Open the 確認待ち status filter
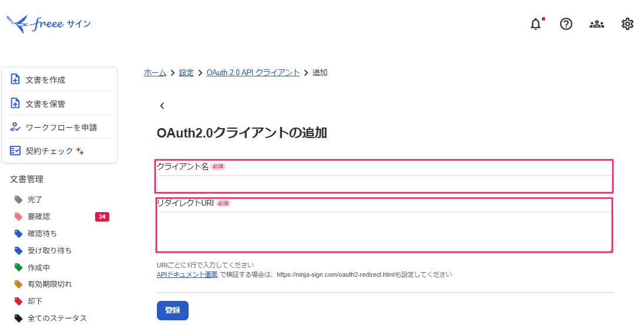Image resolution: width=644 pixels, height=325 pixels. tap(42, 233)
